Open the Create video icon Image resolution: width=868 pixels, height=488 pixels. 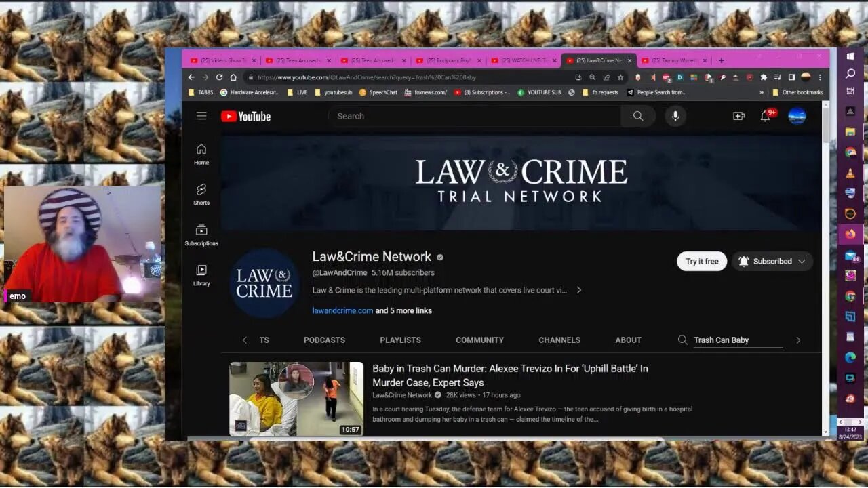click(x=739, y=116)
